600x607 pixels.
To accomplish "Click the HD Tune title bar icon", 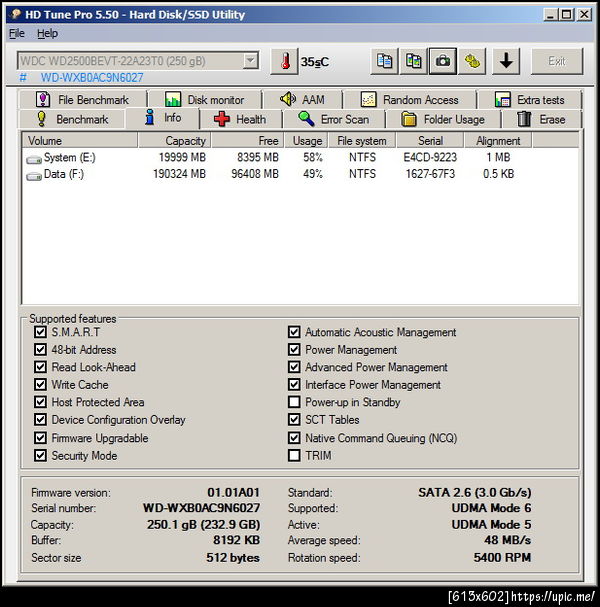I will pyautogui.click(x=15, y=14).
